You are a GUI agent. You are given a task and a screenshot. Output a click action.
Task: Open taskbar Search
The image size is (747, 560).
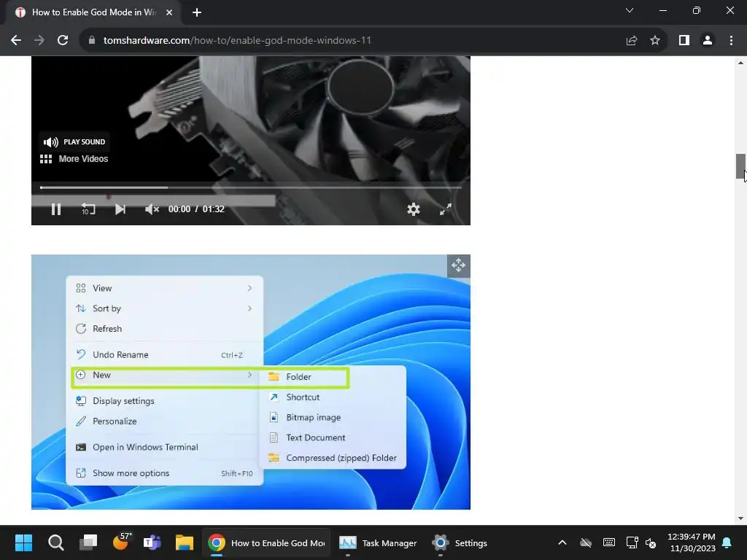[55, 542]
